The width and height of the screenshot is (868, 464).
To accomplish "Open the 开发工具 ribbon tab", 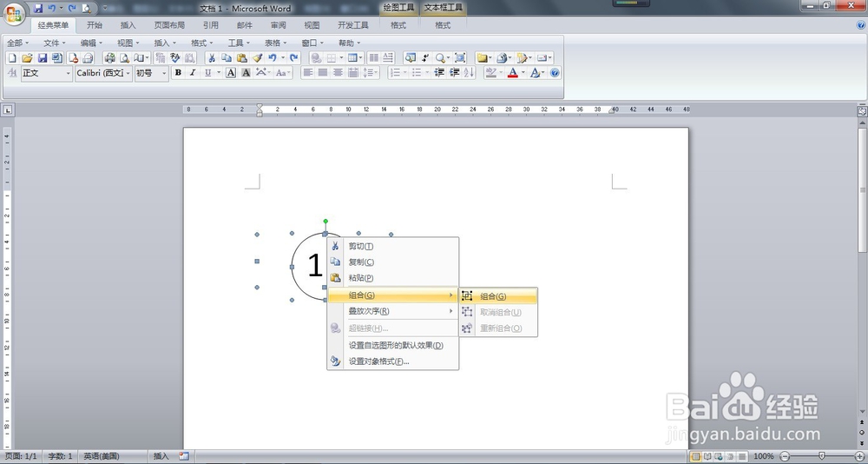I will [x=353, y=25].
